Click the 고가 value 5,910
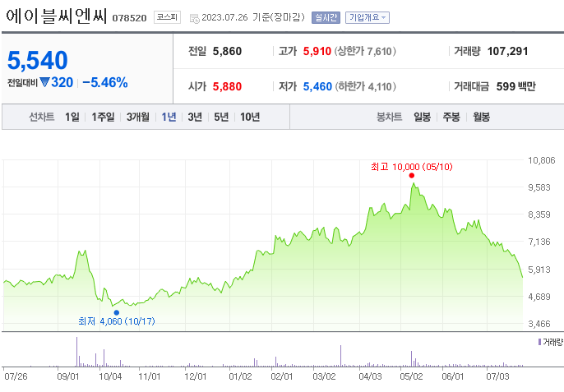 pyautogui.click(x=317, y=52)
